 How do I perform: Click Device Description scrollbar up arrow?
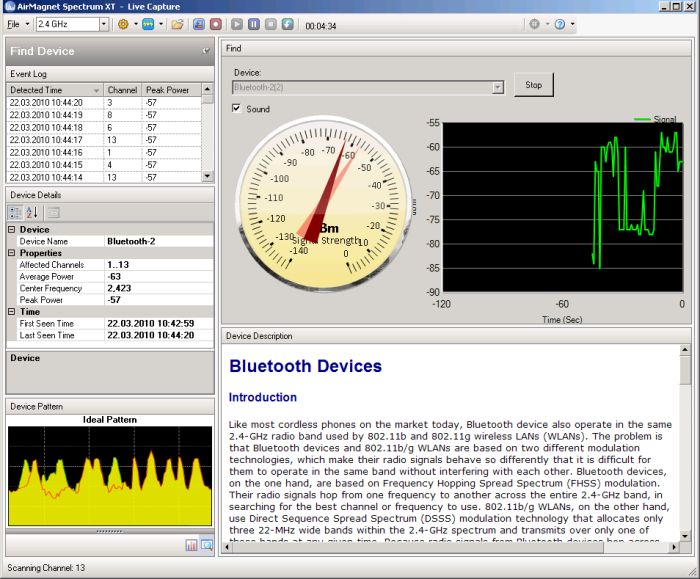pos(685,350)
